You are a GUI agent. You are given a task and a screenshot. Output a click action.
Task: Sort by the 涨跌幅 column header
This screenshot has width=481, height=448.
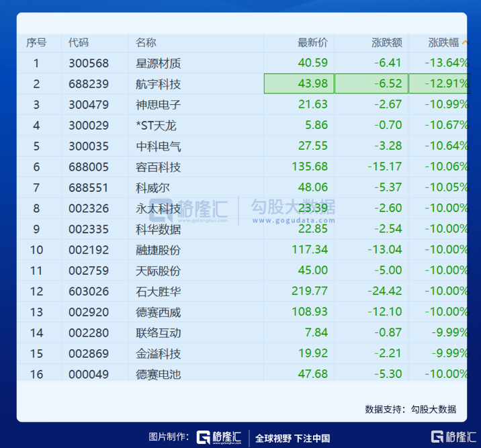coord(443,43)
